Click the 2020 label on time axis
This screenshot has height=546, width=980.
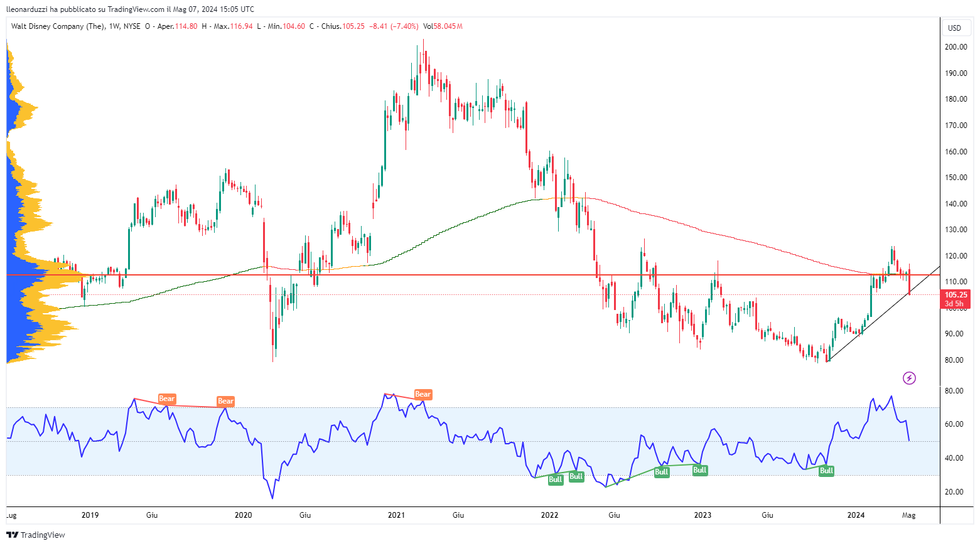[243, 515]
